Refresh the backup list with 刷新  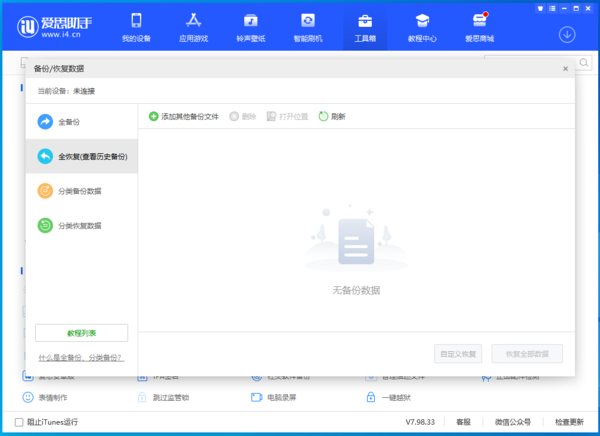pos(332,116)
